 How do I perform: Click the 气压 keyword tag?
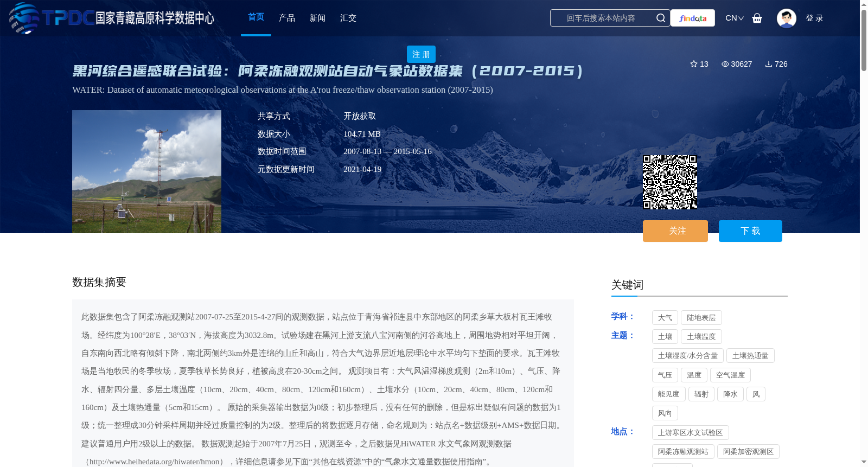pyautogui.click(x=665, y=375)
